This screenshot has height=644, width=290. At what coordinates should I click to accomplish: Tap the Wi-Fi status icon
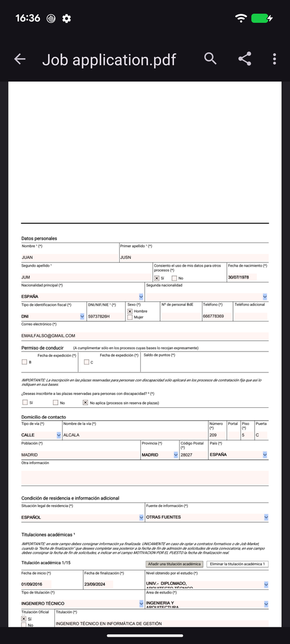[241, 18]
